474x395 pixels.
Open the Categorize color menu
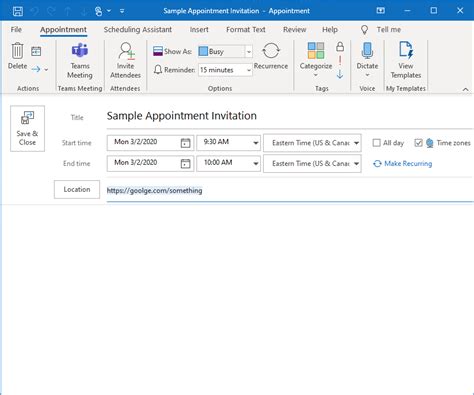[x=316, y=60]
